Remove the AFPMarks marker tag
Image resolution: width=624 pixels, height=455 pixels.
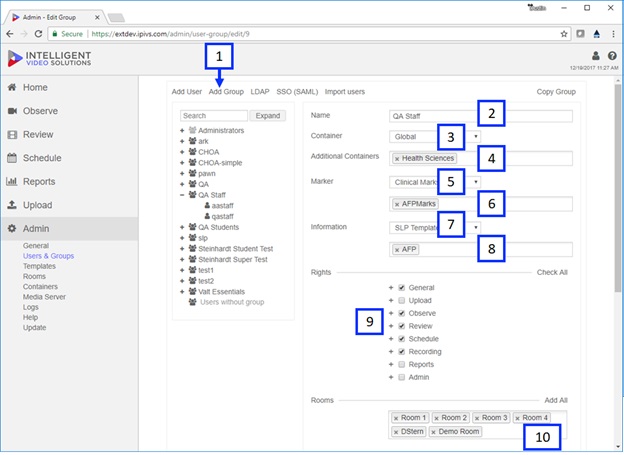(397, 204)
